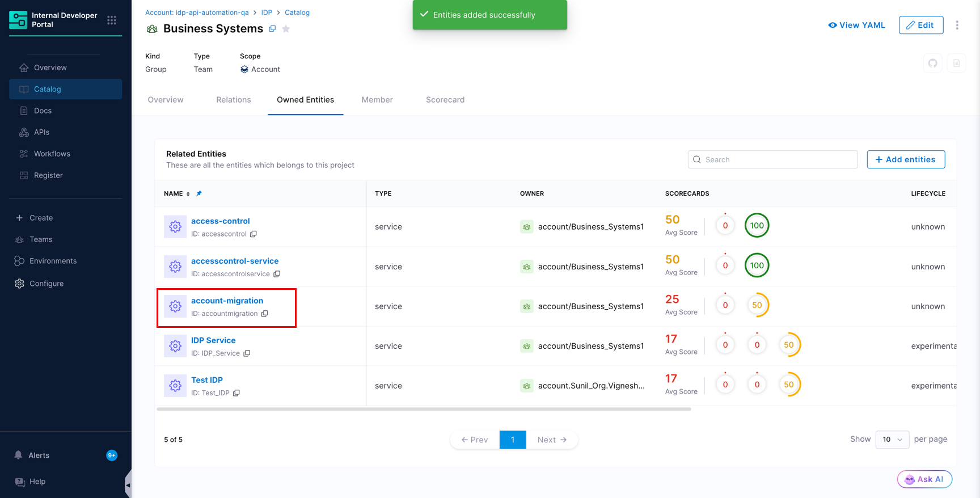
Task: Open the access-control entity link
Action: point(221,221)
